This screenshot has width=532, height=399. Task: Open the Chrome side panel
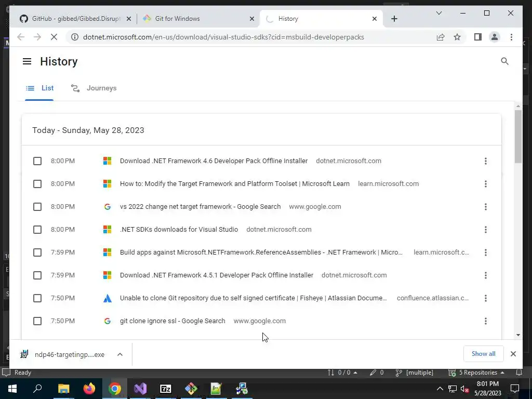tap(478, 37)
